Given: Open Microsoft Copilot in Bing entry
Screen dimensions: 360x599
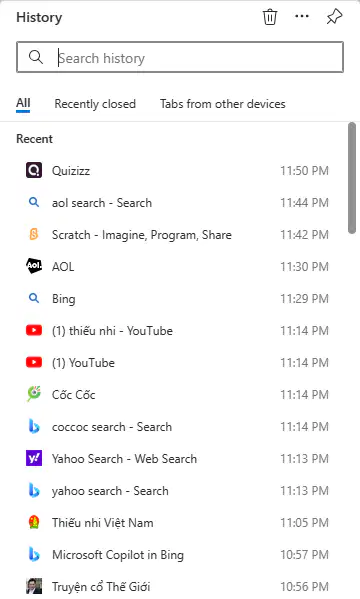Looking at the screenshot, I should coord(177,554).
